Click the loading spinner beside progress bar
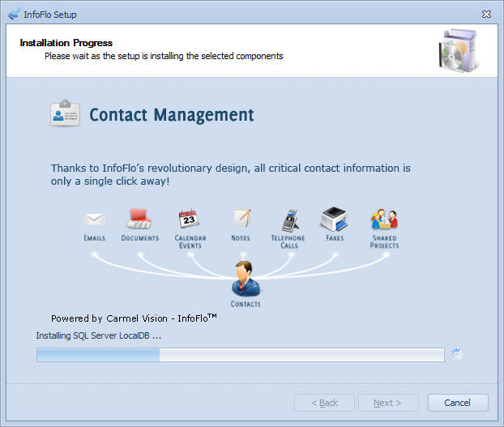The image size is (504, 427). [456, 354]
